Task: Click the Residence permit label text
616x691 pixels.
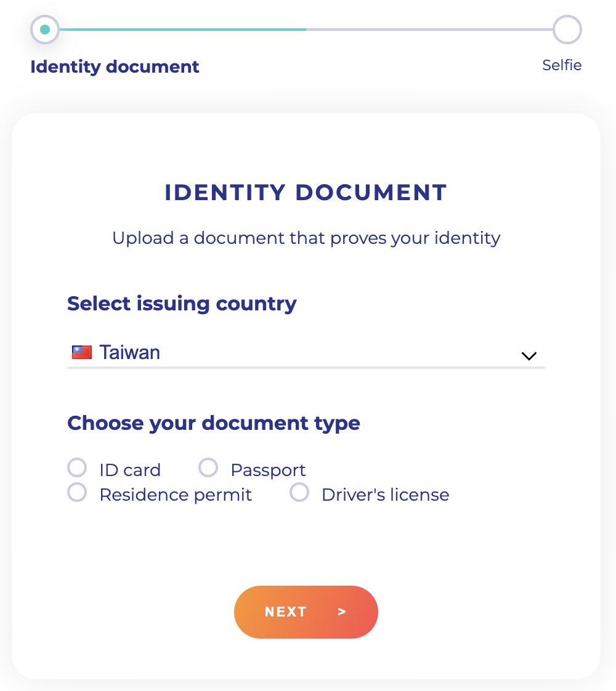Action: coord(176,495)
